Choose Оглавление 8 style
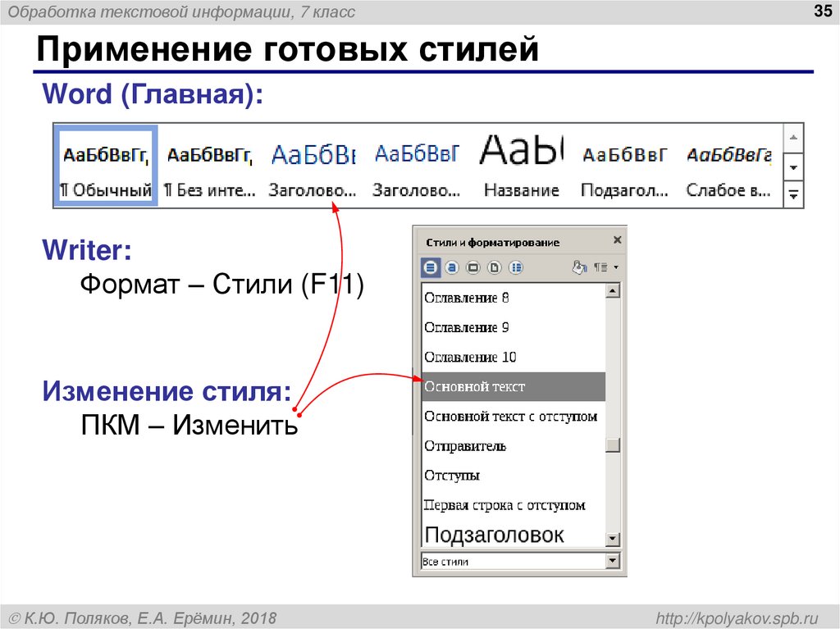The image size is (840, 629). pyautogui.click(x=514, y=298)
